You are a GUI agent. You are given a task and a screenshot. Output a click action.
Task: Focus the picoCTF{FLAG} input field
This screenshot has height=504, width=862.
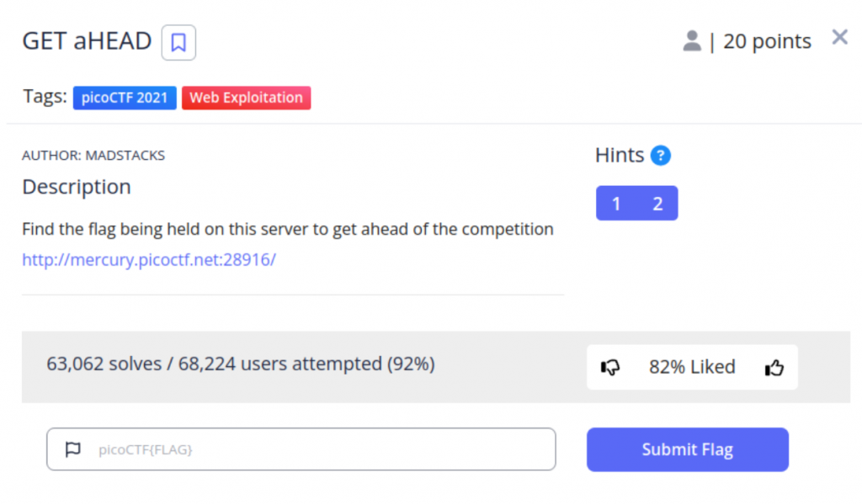[x=301, y=449]
